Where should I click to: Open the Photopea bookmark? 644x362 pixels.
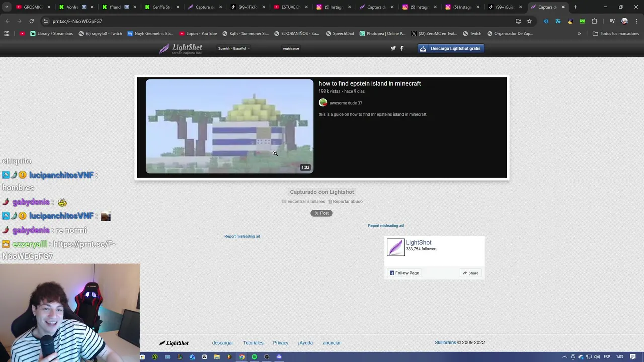382,33
